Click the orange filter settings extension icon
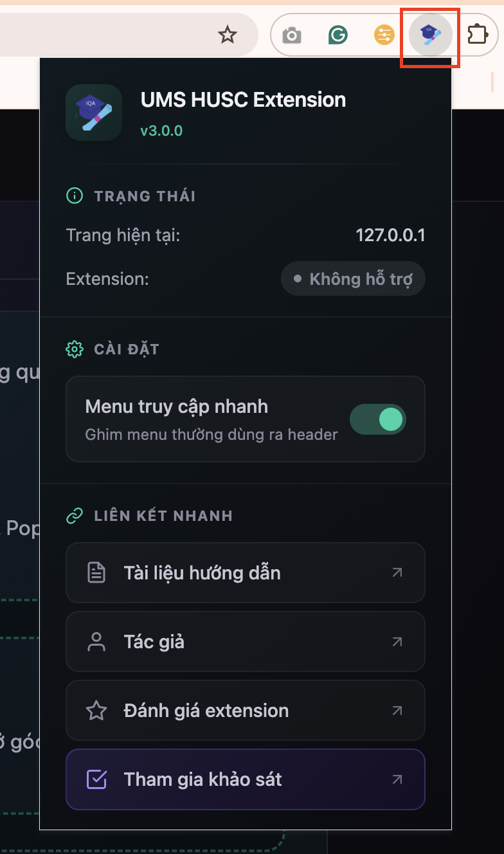Screen dimensions: 504x854 tap(384, 35)
